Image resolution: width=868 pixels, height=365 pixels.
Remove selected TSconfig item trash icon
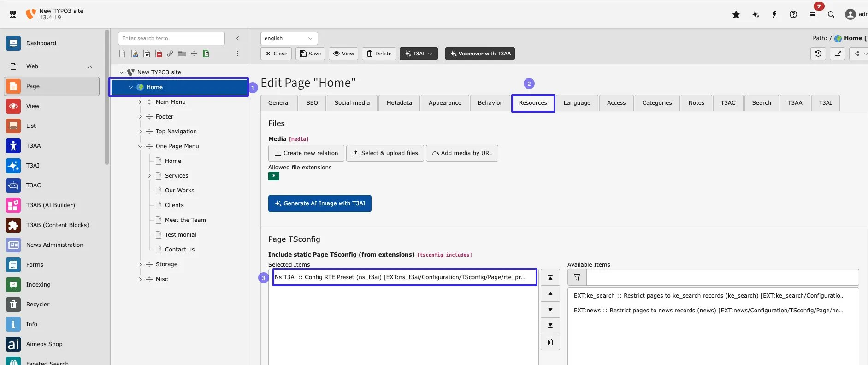[550, 342]
